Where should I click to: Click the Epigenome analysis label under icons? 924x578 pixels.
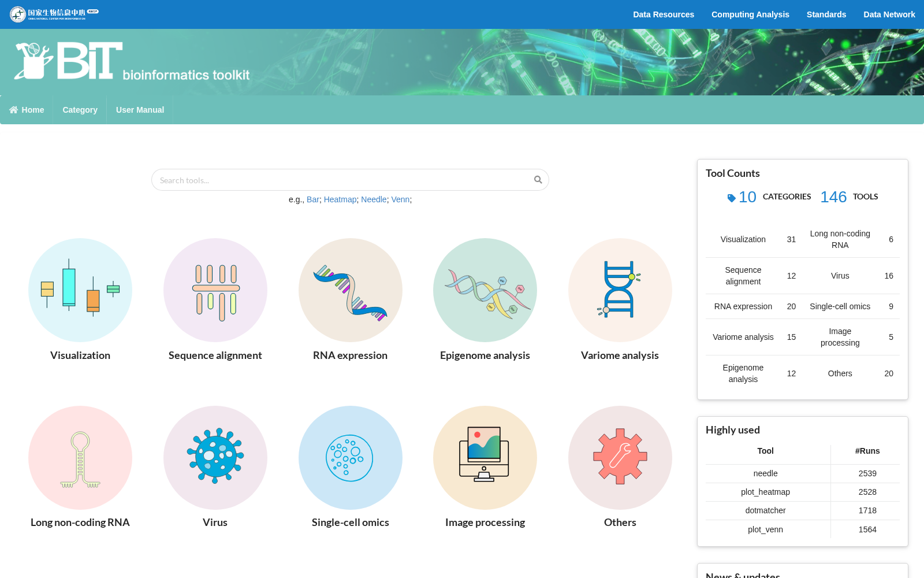pos(485,355)
